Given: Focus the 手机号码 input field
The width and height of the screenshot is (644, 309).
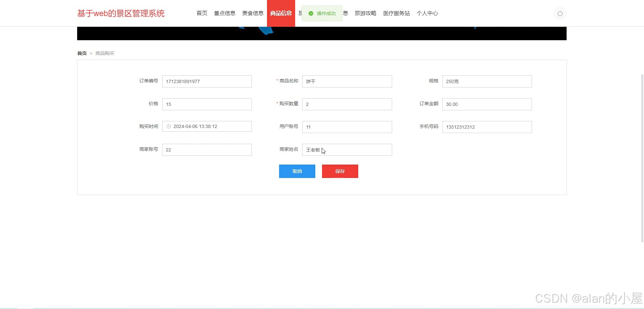Looking at the screenshot, I should tap(487, 127).
